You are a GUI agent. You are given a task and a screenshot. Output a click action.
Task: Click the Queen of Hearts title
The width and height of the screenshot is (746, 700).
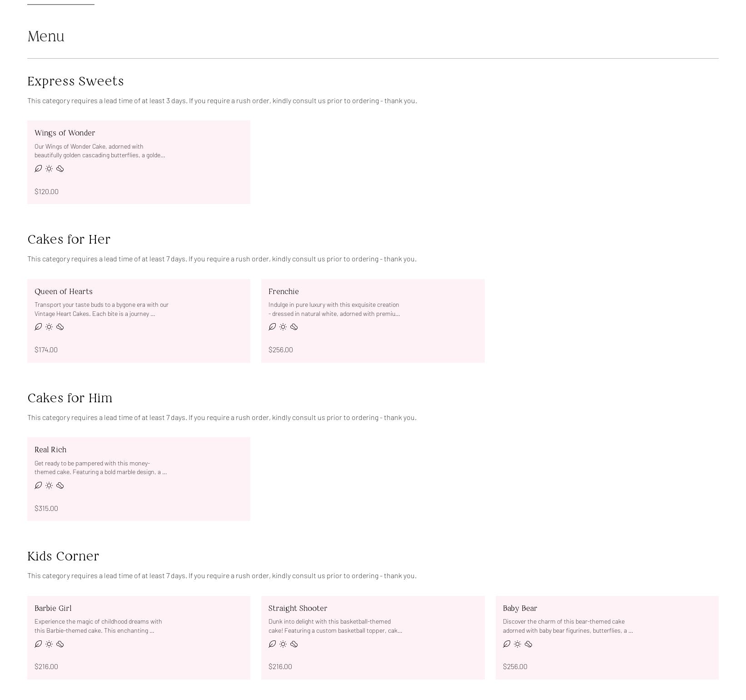[x=64, y=291]
